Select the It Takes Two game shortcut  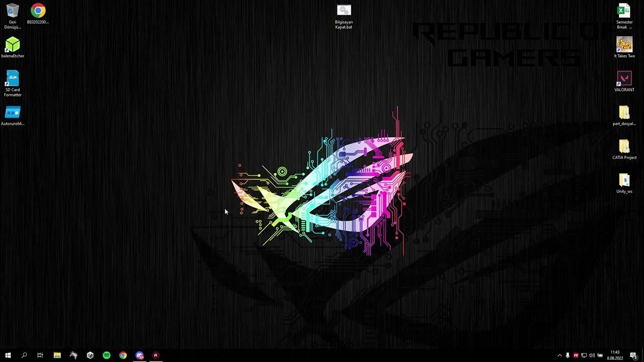624,48
